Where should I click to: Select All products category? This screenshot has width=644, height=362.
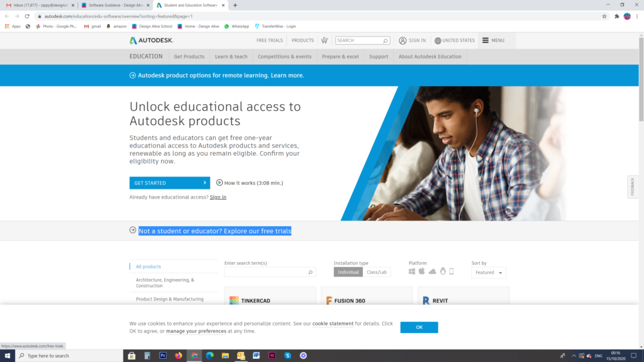pos(148,266)
